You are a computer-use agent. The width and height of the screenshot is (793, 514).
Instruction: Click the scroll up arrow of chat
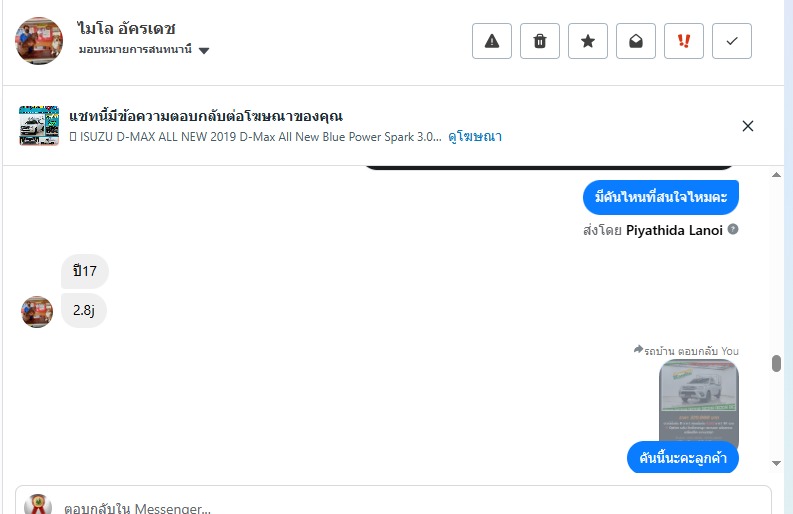(x=776, y=176)
